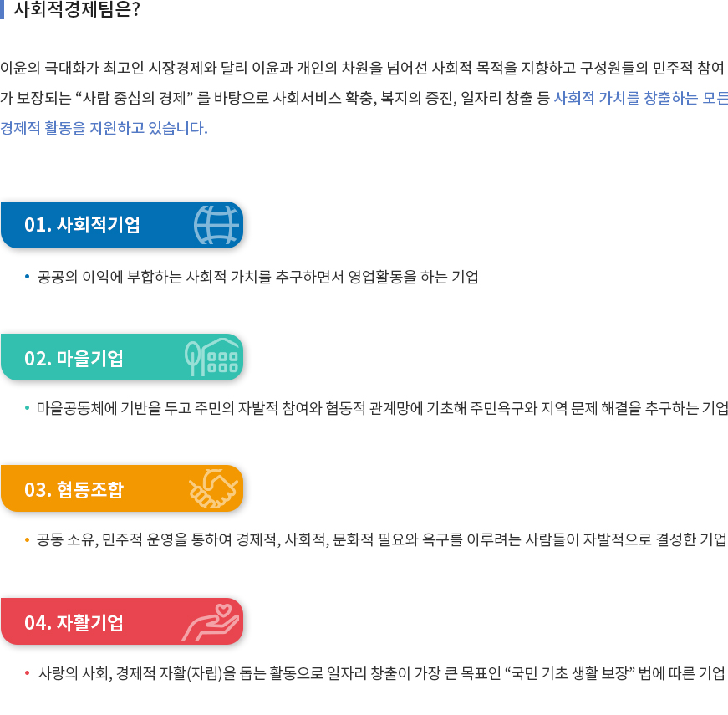Click the 자활기업 description about 자활(자립)
Image resolution: width=728 pixels, height=715 pixels.
[x=382, y=672]
